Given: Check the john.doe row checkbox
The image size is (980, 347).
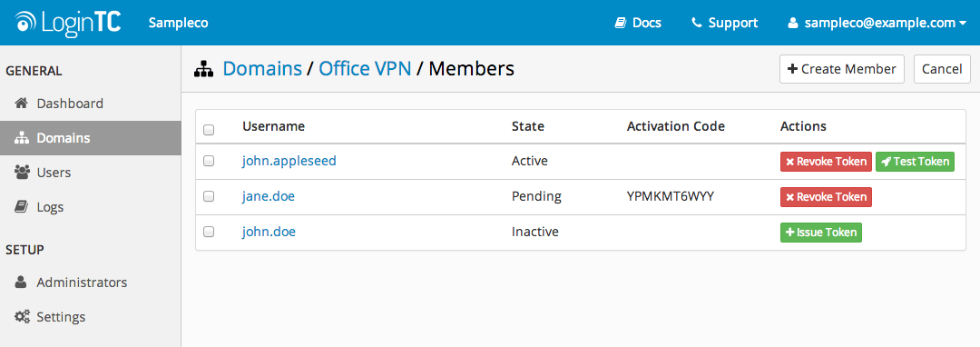Looking at the screenshot, I should (x=210, y=232).
